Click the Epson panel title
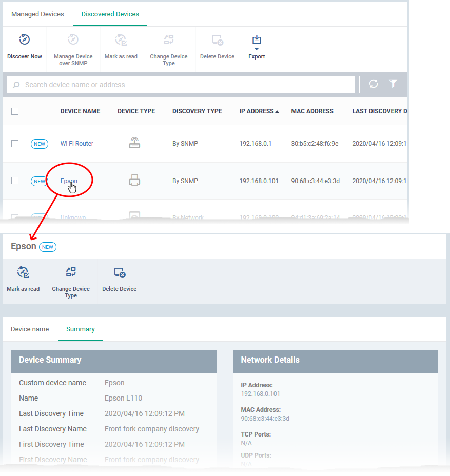Image resolution: width=450 pixels, height=476 pixels. click(x=24, y=246)
